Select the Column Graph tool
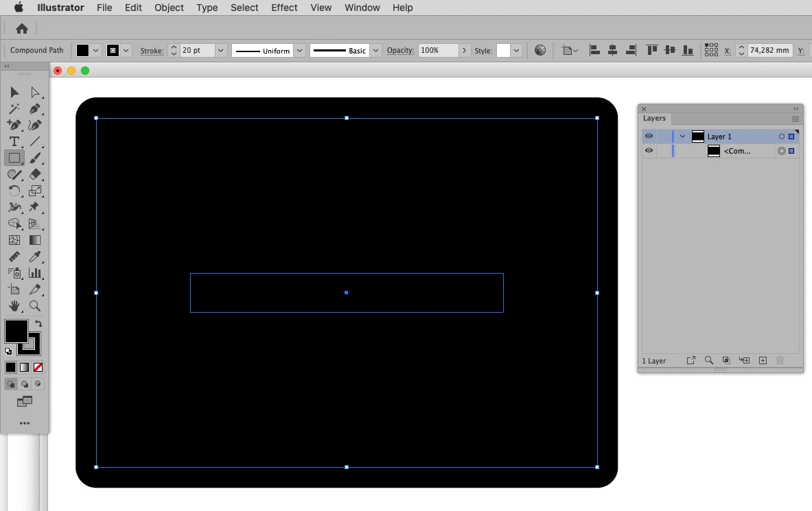Viewport: 812px width, 511px height. (x=35, y=273)
